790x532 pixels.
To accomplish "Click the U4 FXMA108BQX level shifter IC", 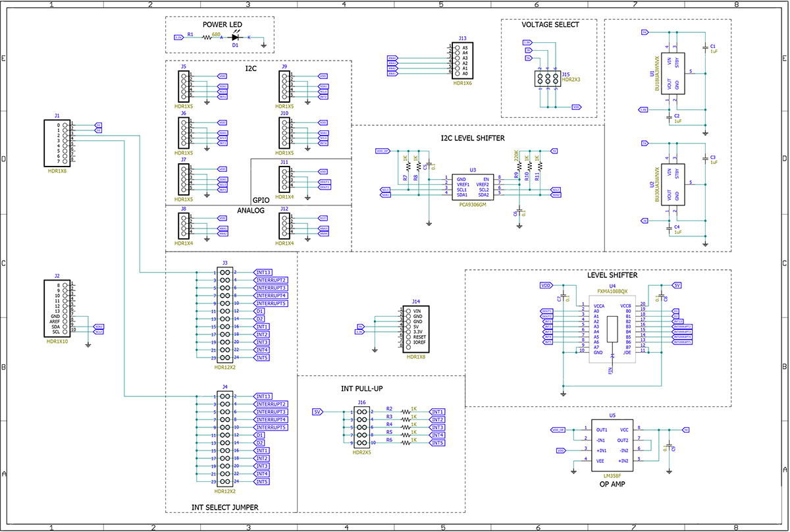I will (612, 329).
